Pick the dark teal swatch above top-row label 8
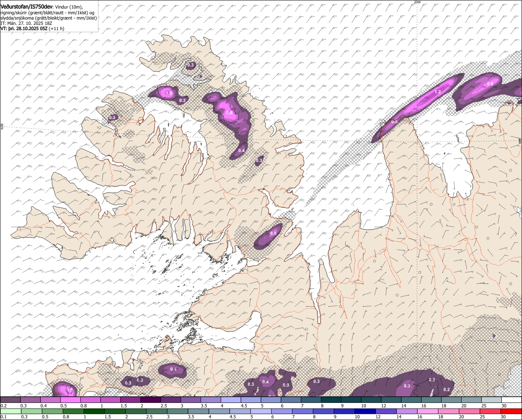Image resolution: width=522 pixels, height=420 pixels. point(331,400)
